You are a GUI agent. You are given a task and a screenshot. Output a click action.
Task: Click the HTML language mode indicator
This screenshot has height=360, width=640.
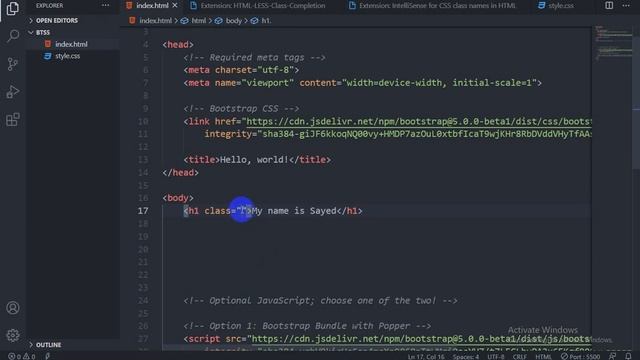[543, 356]
